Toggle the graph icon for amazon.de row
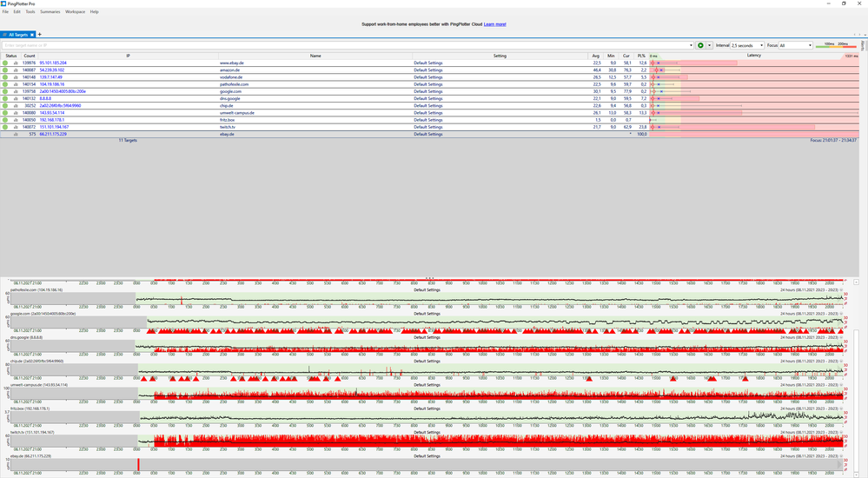This screenshot has width=868, height=478. coord(16,70)
